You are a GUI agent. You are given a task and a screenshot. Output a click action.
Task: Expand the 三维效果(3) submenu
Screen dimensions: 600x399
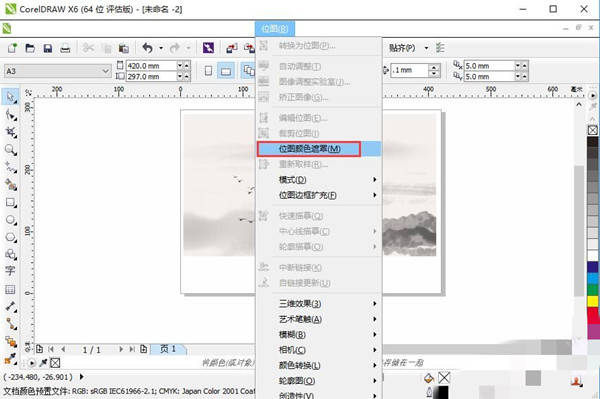(375, 304)
